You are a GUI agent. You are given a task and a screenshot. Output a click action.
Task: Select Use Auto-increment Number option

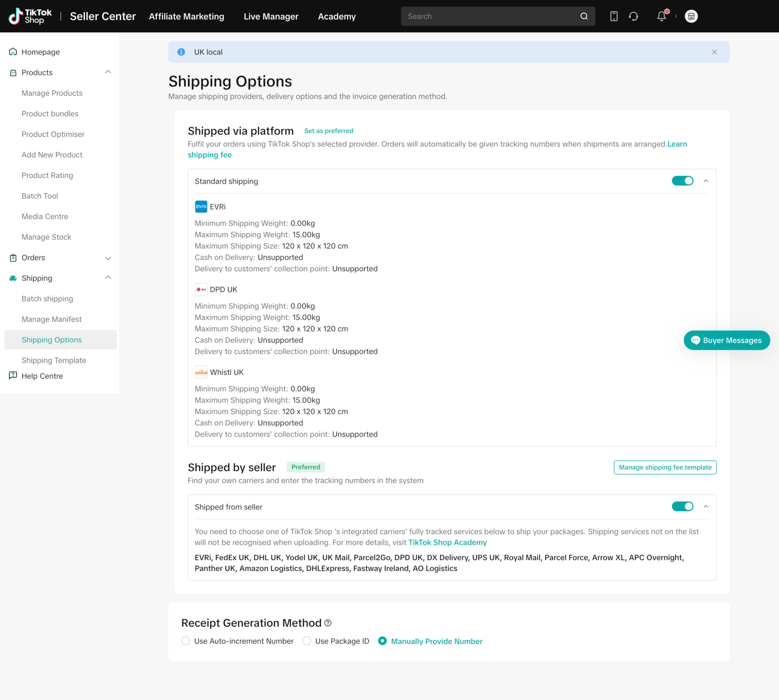pos(185,641)
